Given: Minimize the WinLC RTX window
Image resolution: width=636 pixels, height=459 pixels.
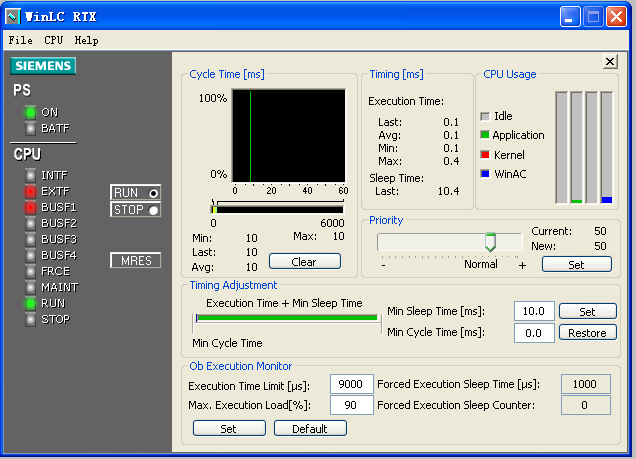Looking at the screenshot, I should tap(569, 17).
